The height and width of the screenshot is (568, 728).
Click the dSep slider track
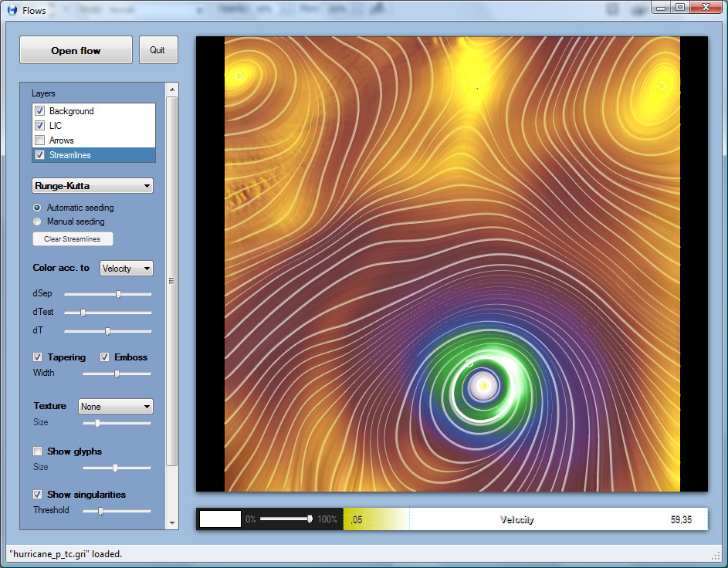(107, 294)
